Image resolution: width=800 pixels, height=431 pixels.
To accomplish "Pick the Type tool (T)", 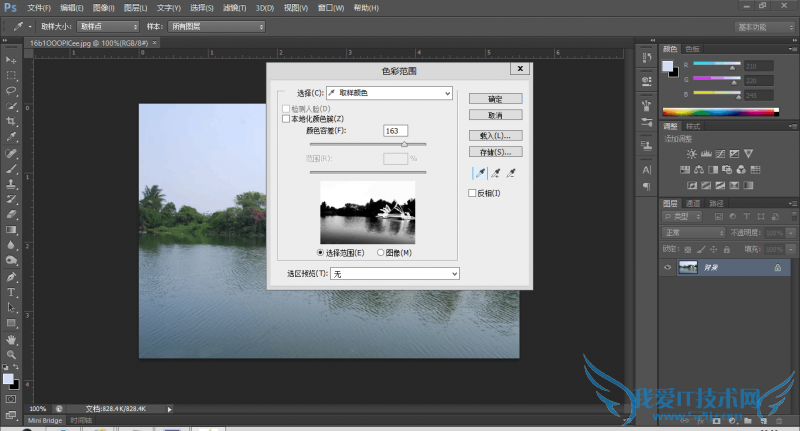I will (x=12, y=292).
